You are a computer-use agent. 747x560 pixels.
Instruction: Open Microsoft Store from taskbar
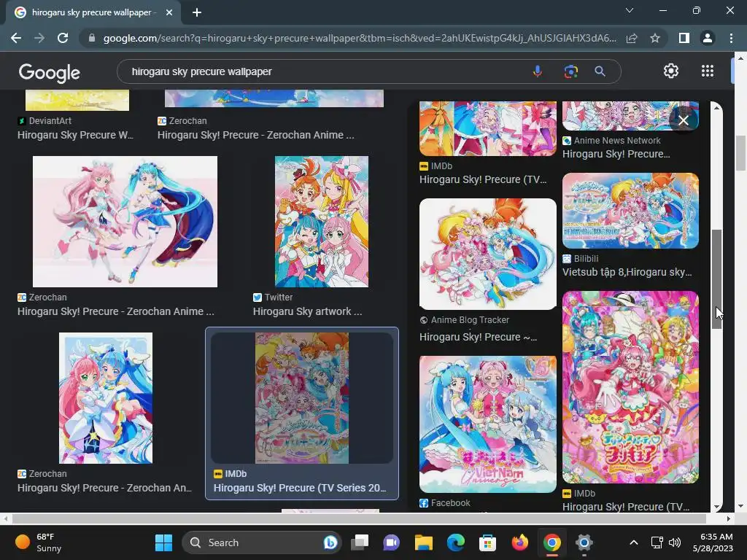[x=487, y=542]
